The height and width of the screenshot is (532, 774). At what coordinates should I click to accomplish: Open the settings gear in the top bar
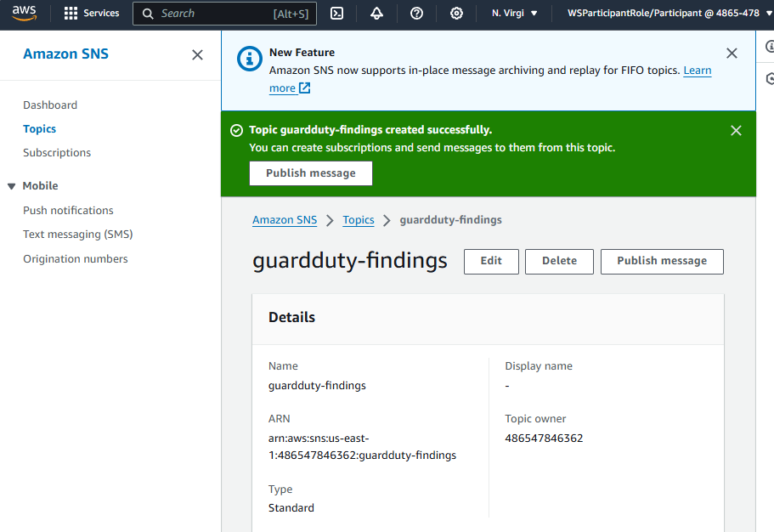tap(456, 14)
